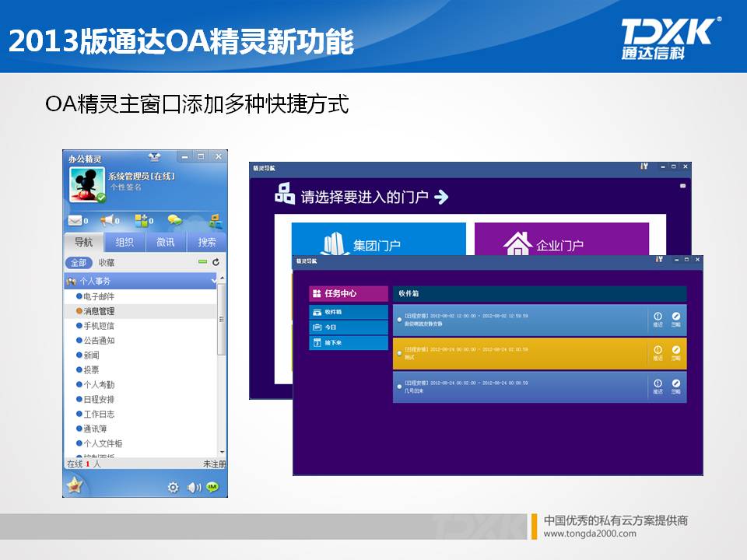This screenshot has width=747, height=560.
Task: Click the tools icon in rear 精灵导航 window
Action: (644, 166)
